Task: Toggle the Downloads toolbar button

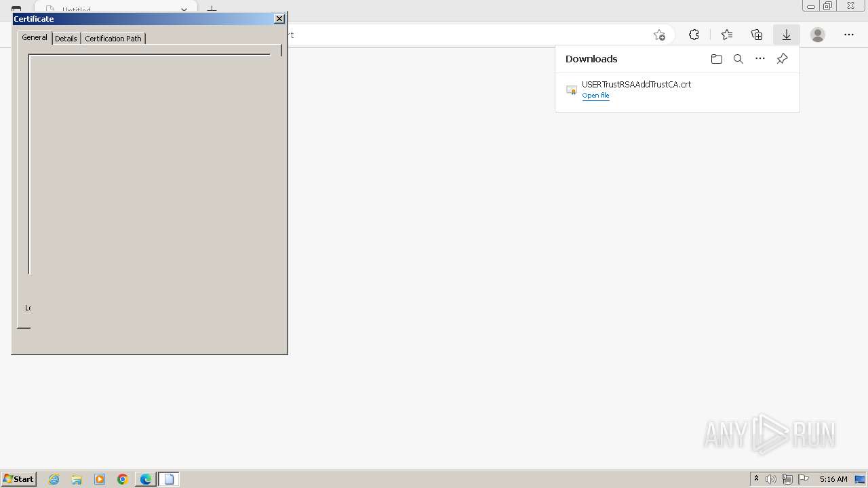Action: tap(787, 35)
